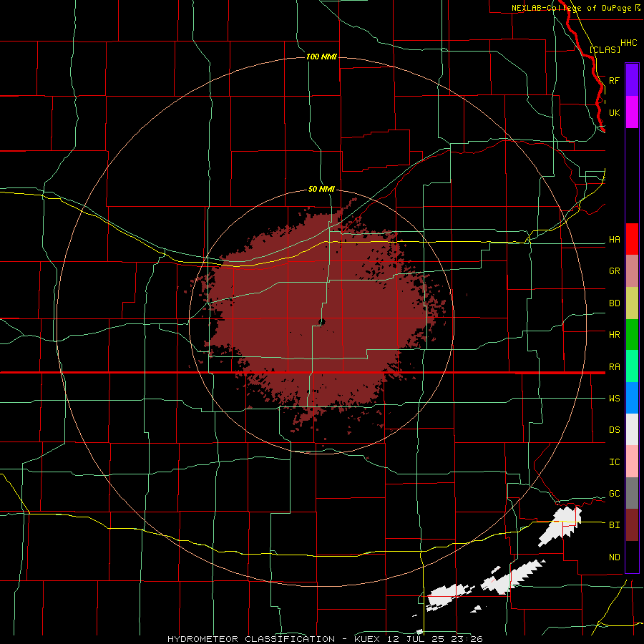644x644 pixels.
Task: Click the HA legend label
Action: tap(614, 240)
